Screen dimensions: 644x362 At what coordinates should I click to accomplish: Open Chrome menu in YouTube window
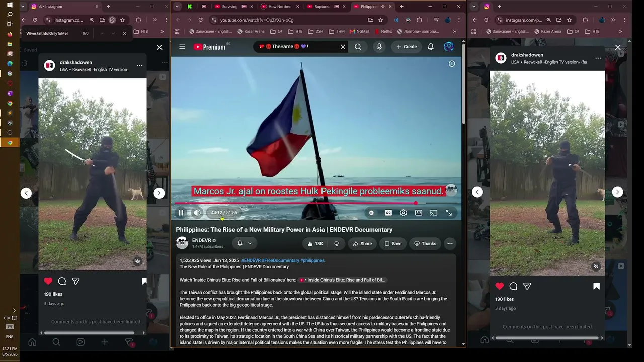tap(458, 20)
